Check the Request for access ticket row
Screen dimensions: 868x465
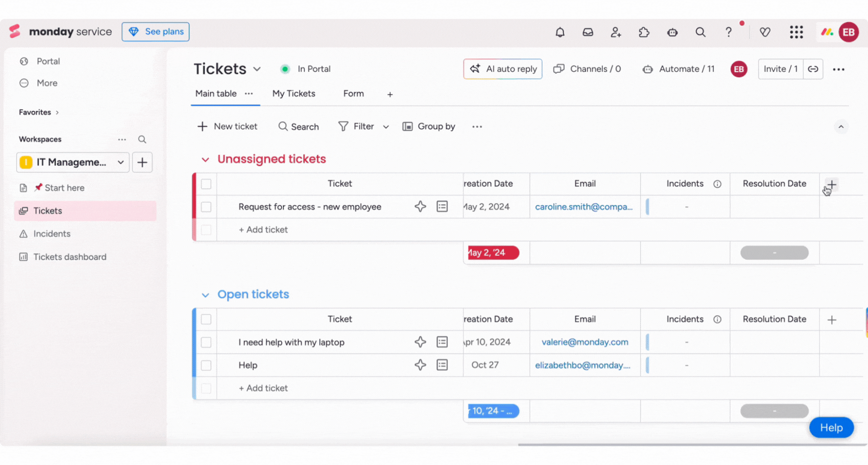tap(206, 207)
